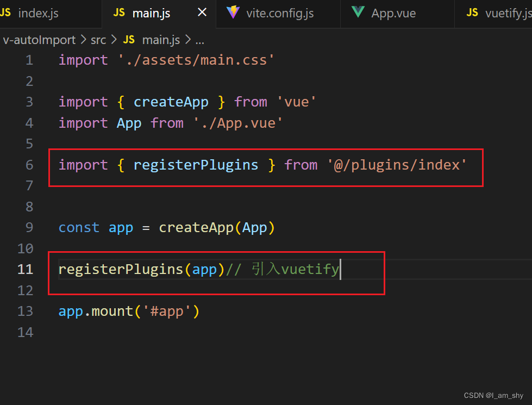
Task: Click the JS icon on vuetify.js tab
Action: pos(472,13)
